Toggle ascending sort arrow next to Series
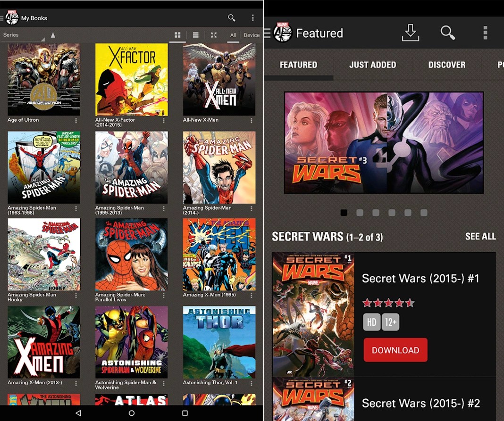The height and width of the screenshot is (421, 504). 53,35
